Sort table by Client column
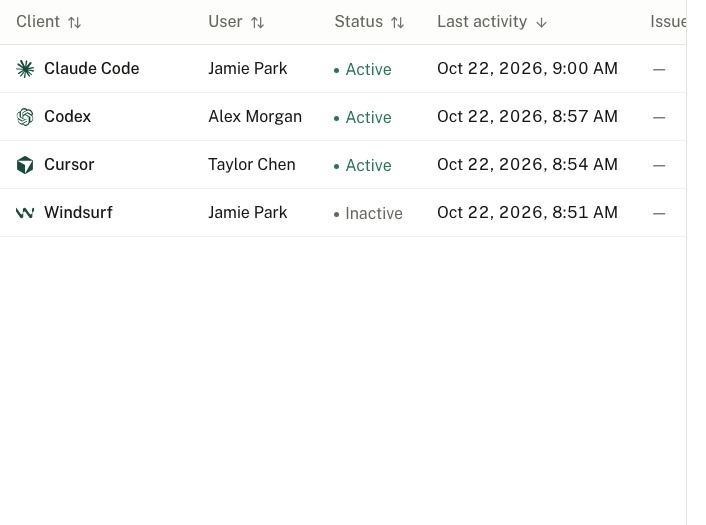The height and width of the screenshot is (525, 706). [49, 22]
